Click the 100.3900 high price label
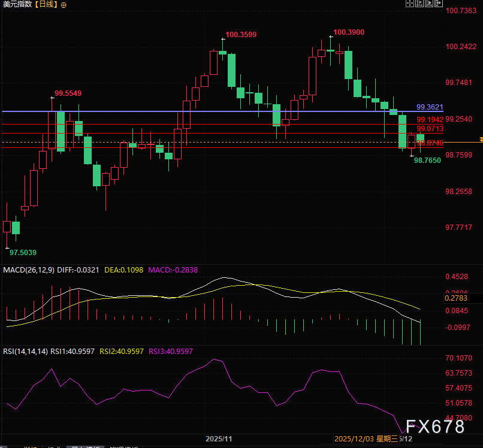 tap(348, 32)
